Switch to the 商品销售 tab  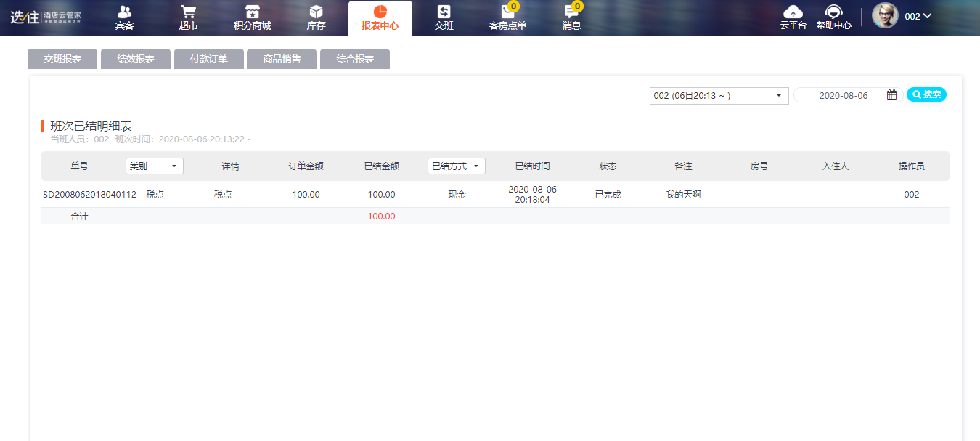282,59
